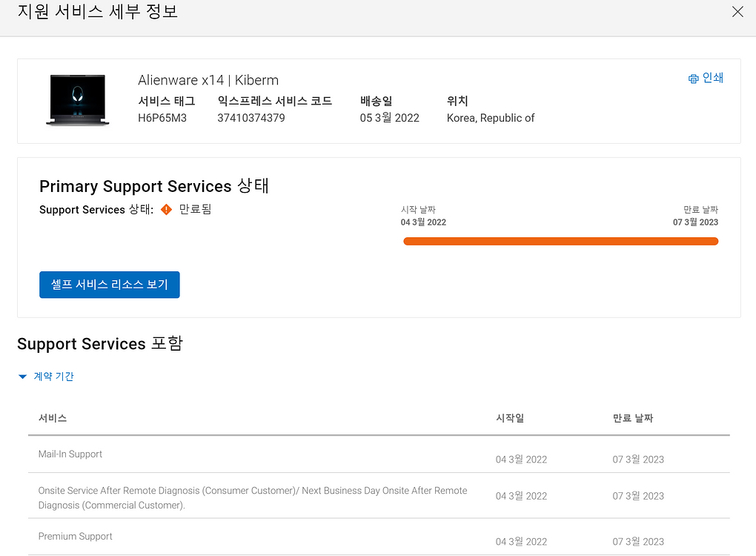Image resolution: width=756 pixels, height=556 pixels.
Task: Select the Premium Support service row
Action: point(76,537)
